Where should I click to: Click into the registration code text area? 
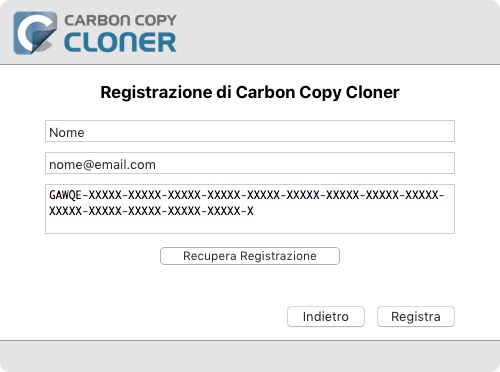(x=250, y=209)
